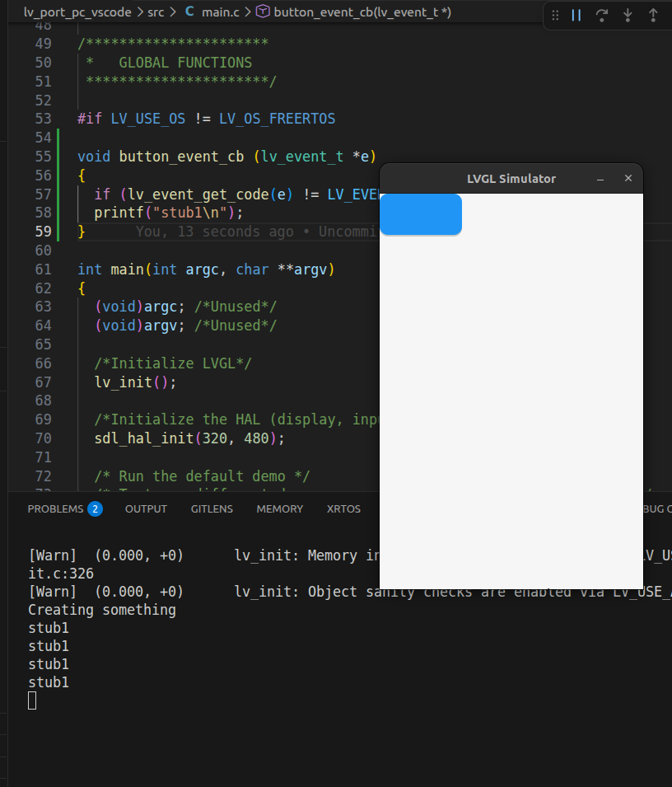Image resolution: width=672 pixels, height=787 pixels.
Task: Click the function symbol icon in breadcrumb
Action: coord(263,12)
